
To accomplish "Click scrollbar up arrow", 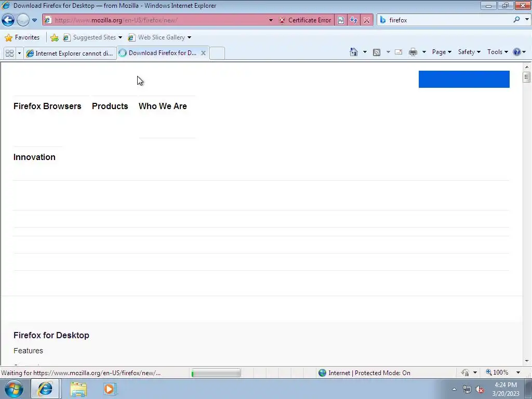I will (x=527, y=66).
